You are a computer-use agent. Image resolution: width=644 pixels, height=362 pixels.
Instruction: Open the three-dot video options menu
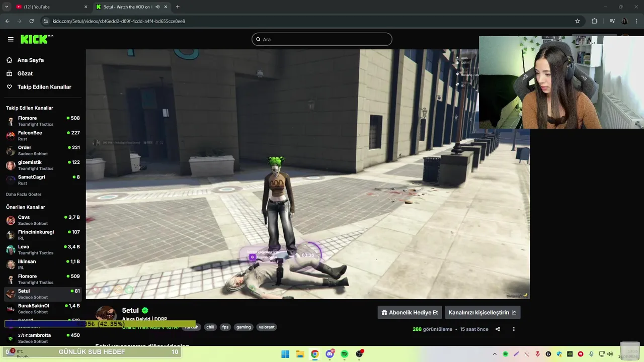click(x=514, y=329)
